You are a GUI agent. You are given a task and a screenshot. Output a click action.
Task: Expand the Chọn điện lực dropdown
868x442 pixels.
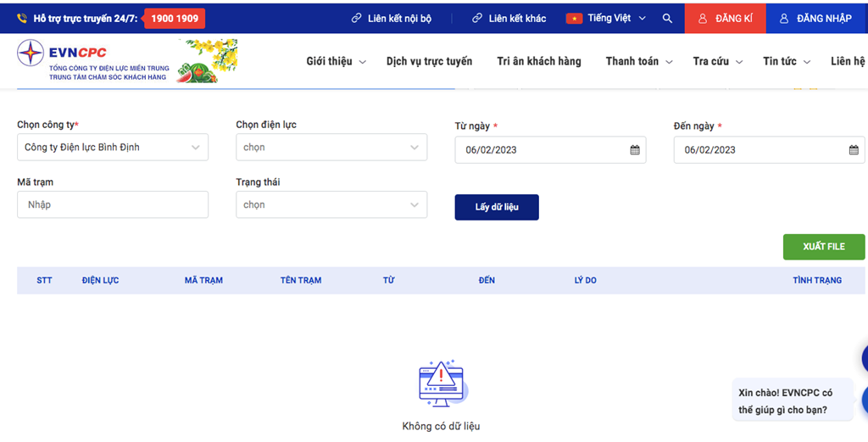pos(331,148)
